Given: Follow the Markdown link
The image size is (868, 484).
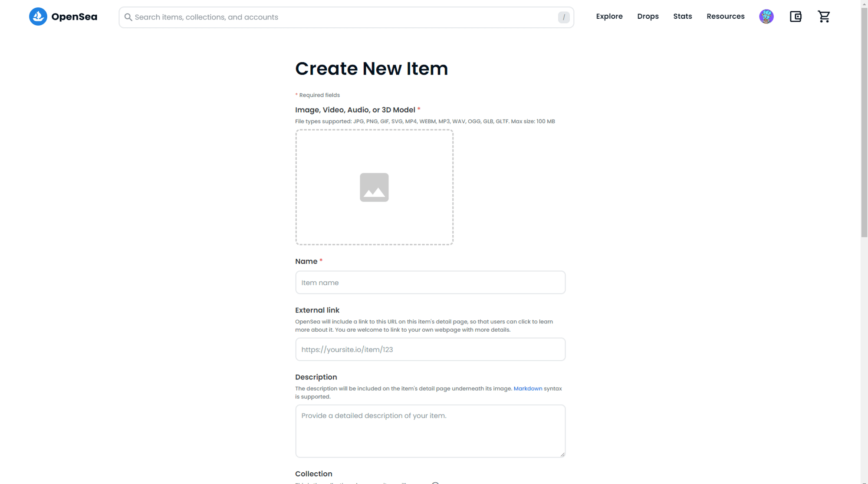Looking at the screenshot, I should pos(528,389).
